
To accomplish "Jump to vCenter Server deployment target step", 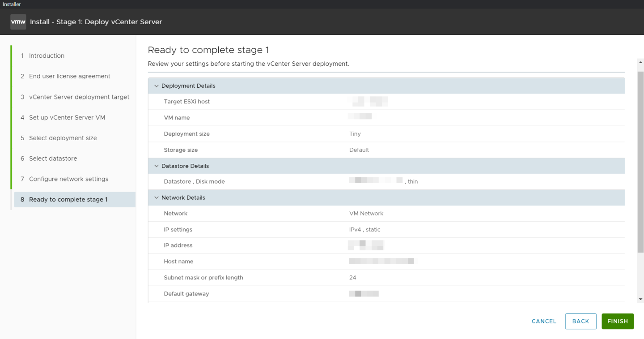I will [79, 97].
